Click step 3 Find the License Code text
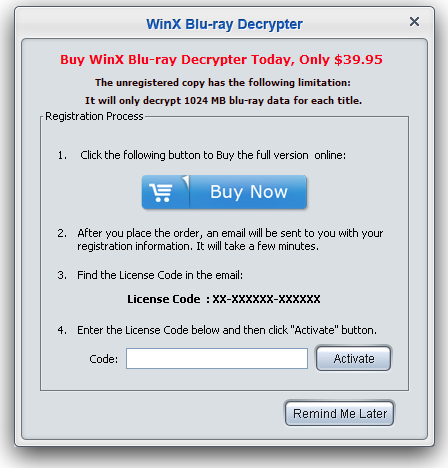448x468 pixels. (x=160, y=275)
